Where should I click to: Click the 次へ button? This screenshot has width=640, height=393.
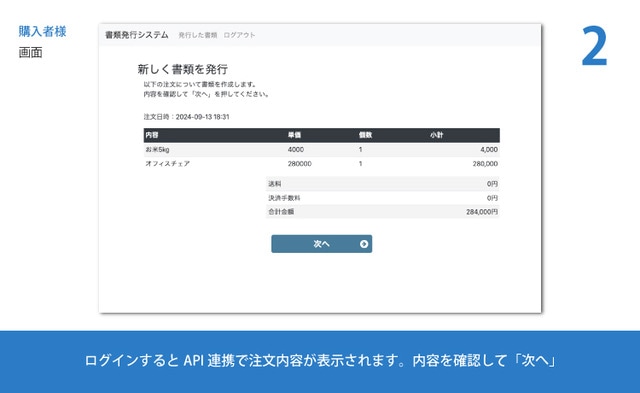322,244
